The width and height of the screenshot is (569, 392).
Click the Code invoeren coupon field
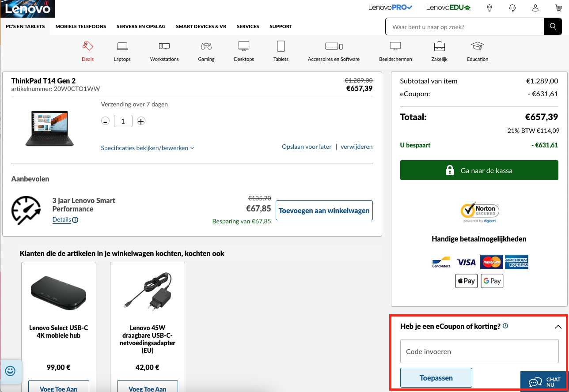(x=479, y=351)
